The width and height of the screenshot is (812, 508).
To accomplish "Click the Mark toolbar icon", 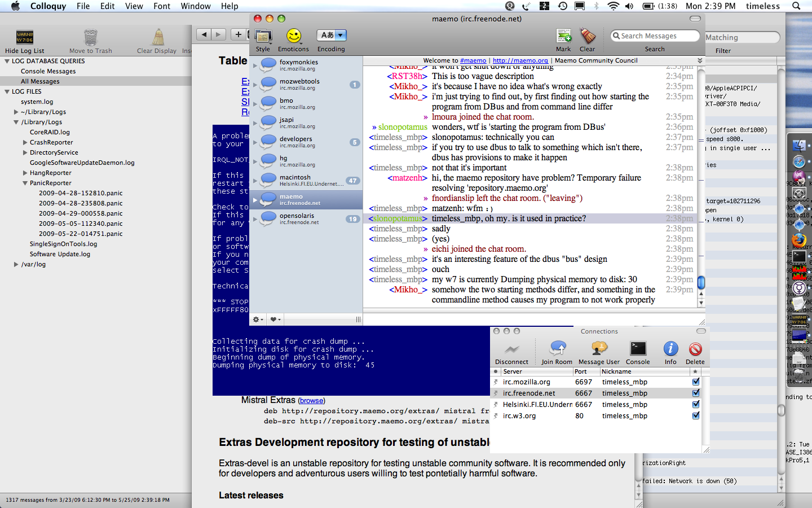I will point(563,36).
